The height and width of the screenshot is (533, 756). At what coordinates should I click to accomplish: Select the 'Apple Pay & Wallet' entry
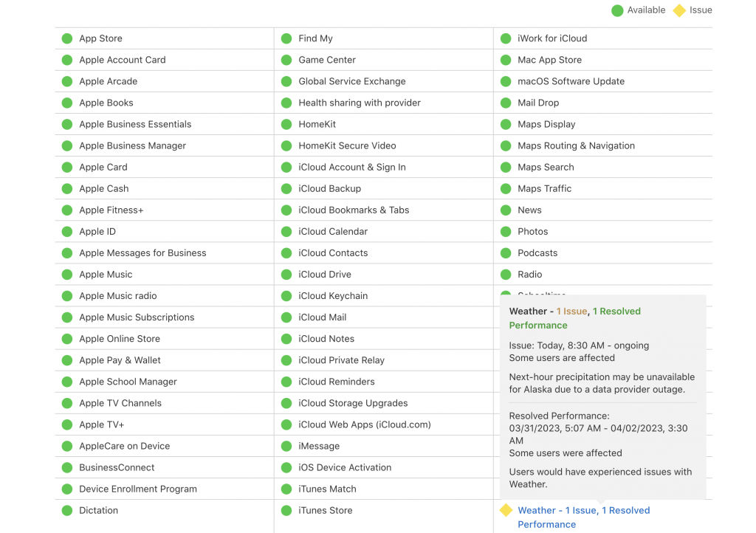pyautogui.click(x=120, y=360)
